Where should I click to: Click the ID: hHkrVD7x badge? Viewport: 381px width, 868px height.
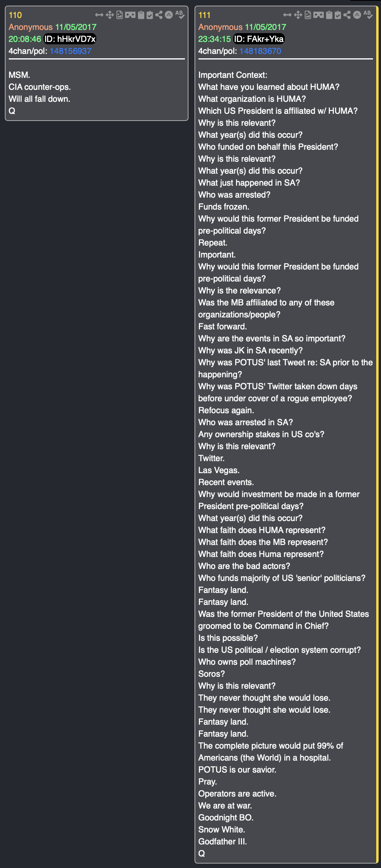(x=70, y=39)
